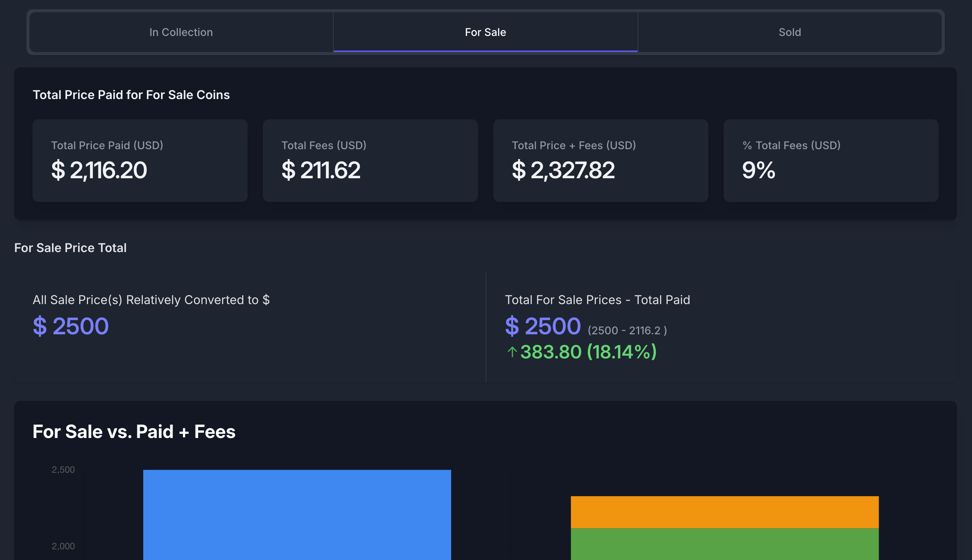
Task: Click Total For Sale Prices - Total Paid label
Action: (x=597, y=300)
